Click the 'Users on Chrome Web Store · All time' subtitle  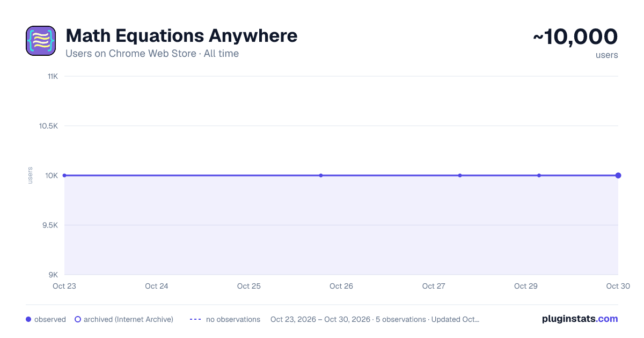point(152,54)
